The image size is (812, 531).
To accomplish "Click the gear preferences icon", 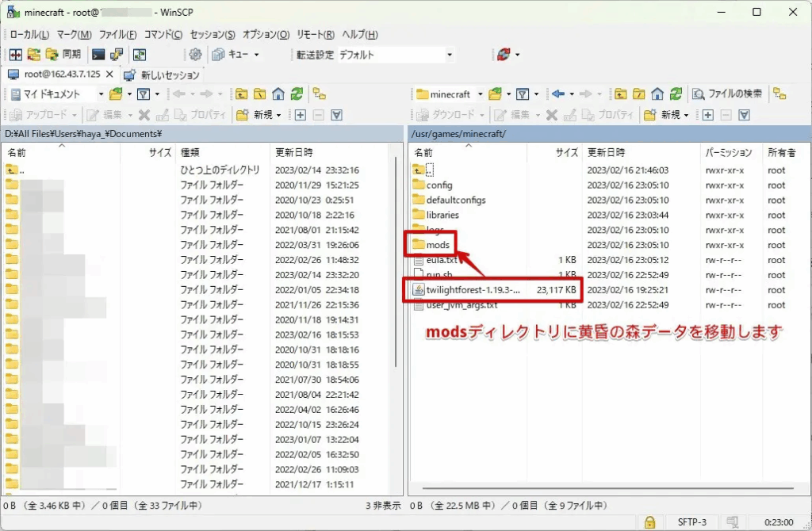I will click(195, 55).
